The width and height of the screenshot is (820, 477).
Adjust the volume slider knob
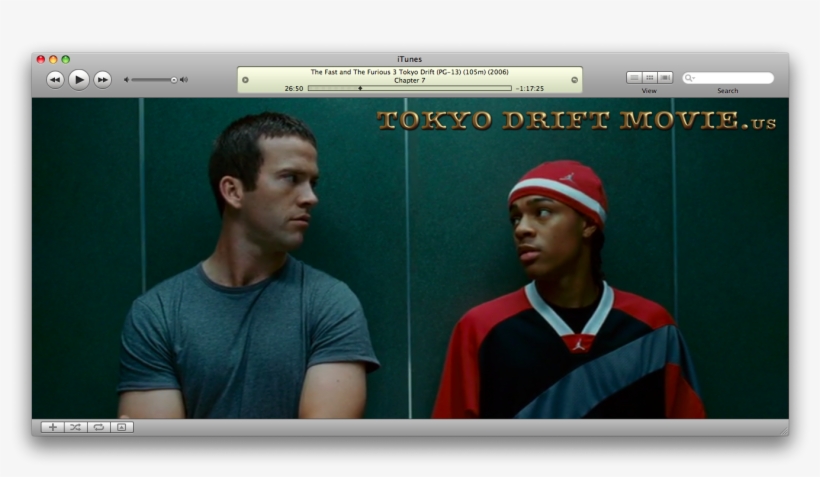(x=173, y=80)
